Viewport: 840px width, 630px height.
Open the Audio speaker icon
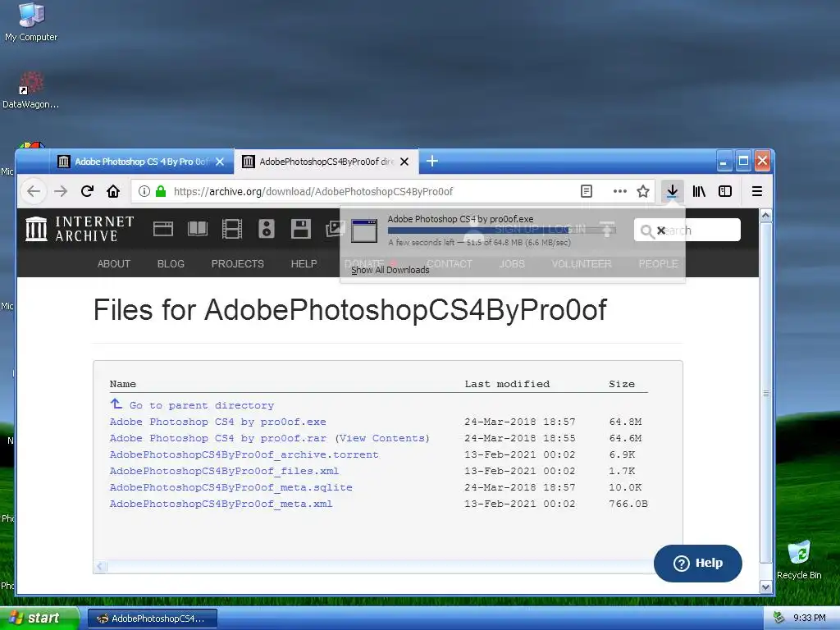(x=267, y=230)
